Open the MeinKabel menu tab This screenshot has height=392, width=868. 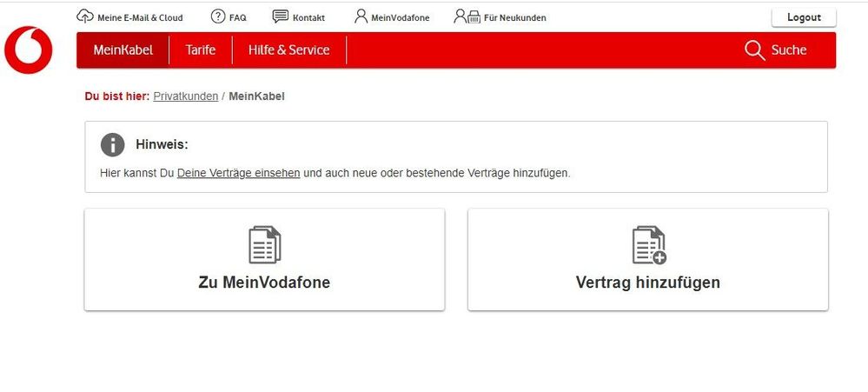tap(123, 50)
